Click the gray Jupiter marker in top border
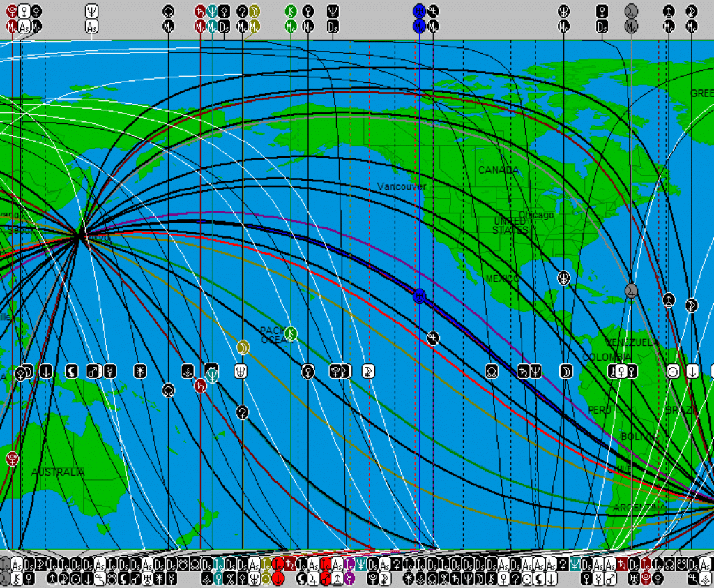 coord(631,11)
